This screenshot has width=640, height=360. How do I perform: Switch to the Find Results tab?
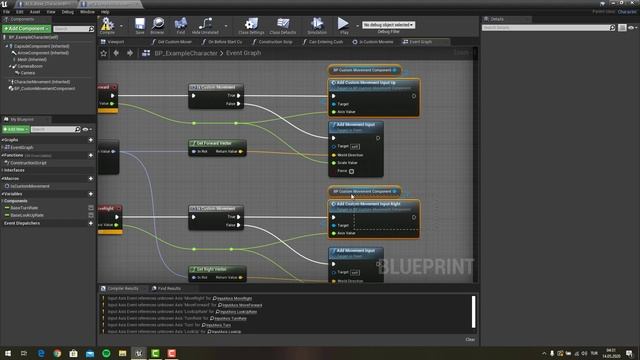[166, 289]
